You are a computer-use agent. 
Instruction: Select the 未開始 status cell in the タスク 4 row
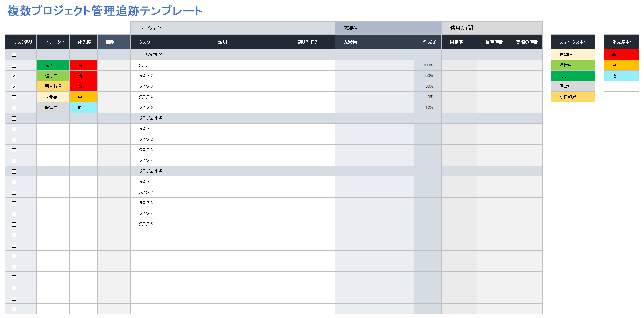(53, 97)
